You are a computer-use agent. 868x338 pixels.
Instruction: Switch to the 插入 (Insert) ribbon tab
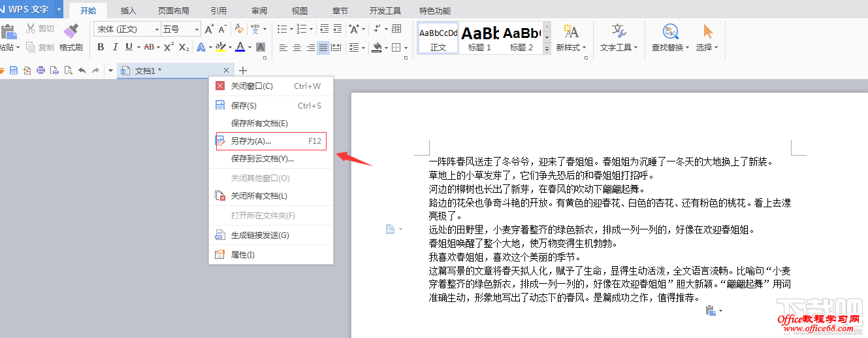[x=129, y=10]
